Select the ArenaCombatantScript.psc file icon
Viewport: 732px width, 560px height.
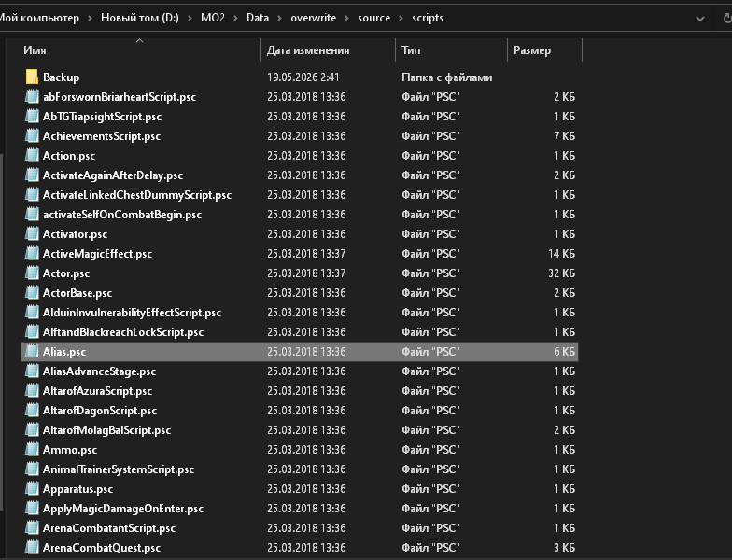pos(32,528)
